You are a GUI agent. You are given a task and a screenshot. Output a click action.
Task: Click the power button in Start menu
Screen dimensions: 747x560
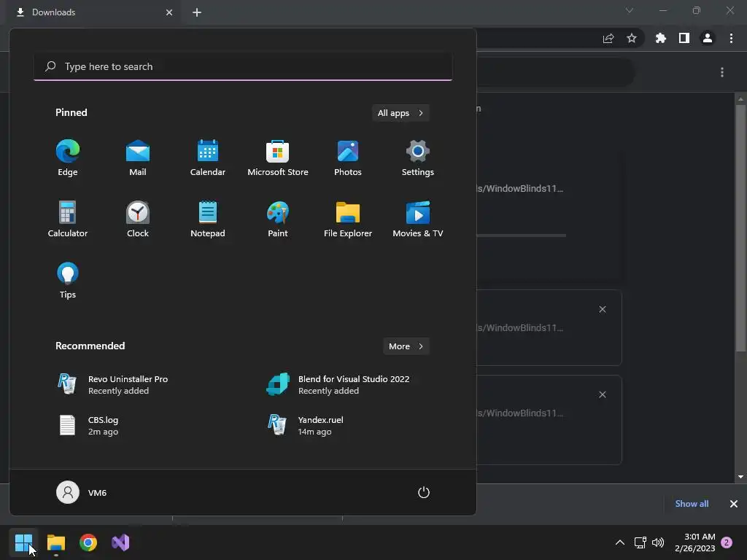(x=424, y=492)
